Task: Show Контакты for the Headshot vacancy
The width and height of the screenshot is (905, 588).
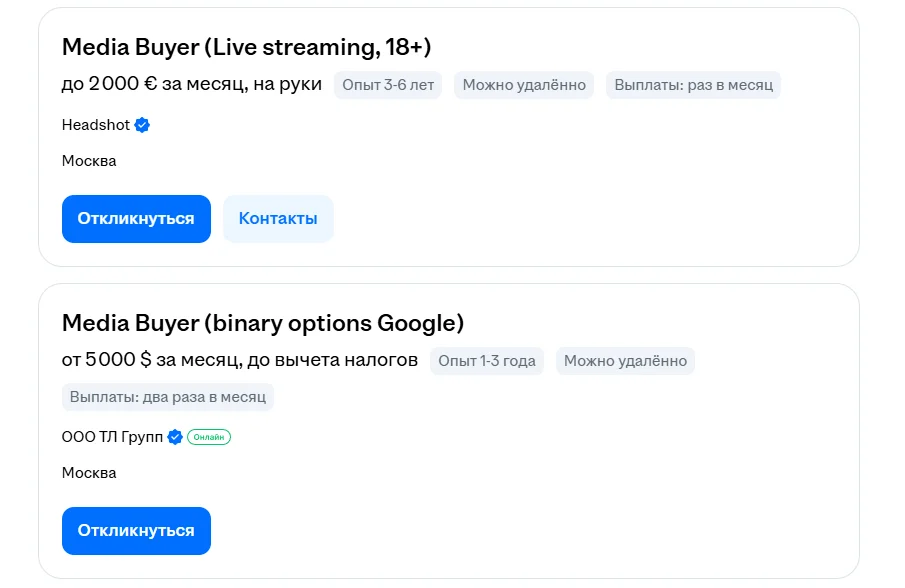Action: click(278, 218)
